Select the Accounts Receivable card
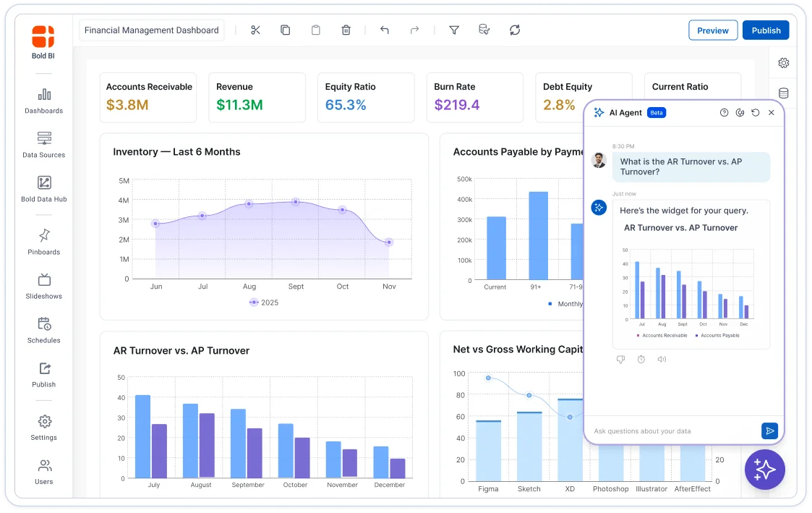 148,98
